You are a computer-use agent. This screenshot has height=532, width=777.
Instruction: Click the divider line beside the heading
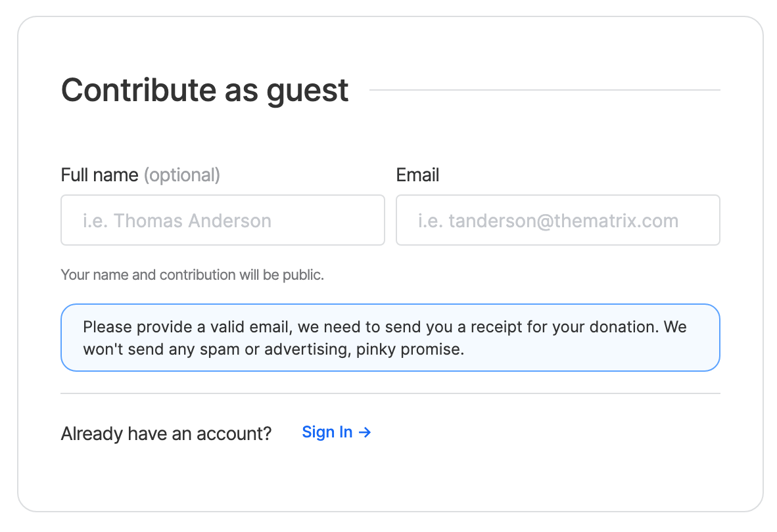pos(544,90)
